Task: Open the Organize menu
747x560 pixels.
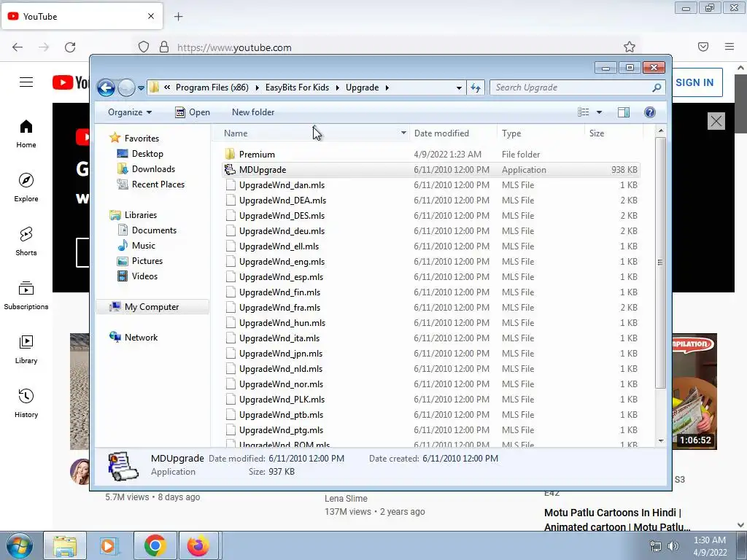Action: click(x=130, y=112)
